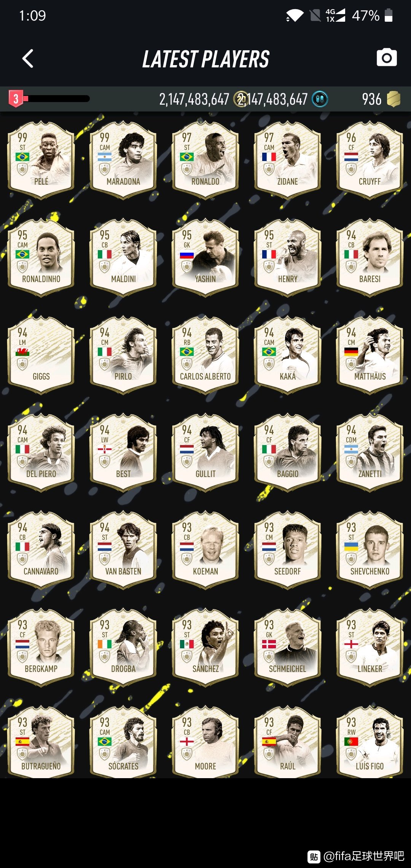Image resolution: width=411 pixels, height=868 pixels.
Task: Tap the battery status icon
Action: click(x=389, y=15)
